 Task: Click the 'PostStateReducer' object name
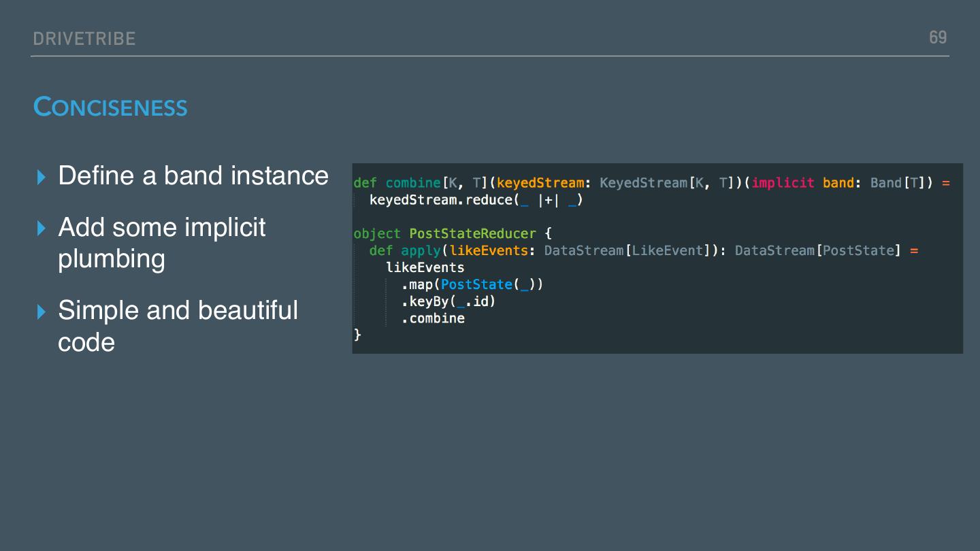click(x=472, y=234)
